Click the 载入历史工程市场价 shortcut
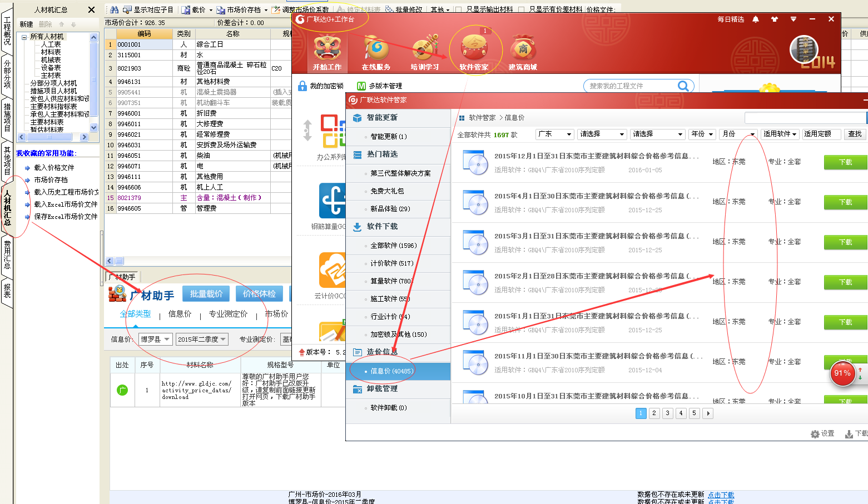 click(66, 192)
